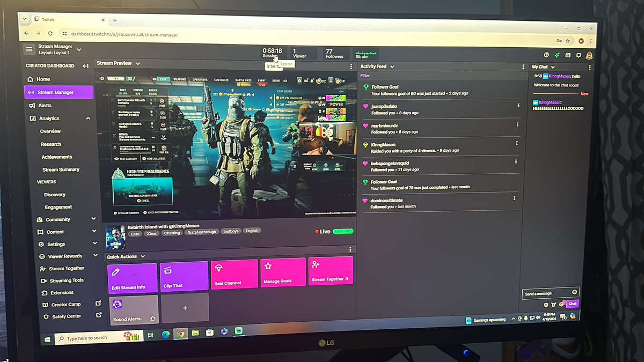Open the My Chat dropdown
The width and height of the screenshot is (644, 362).
point(553,67)
